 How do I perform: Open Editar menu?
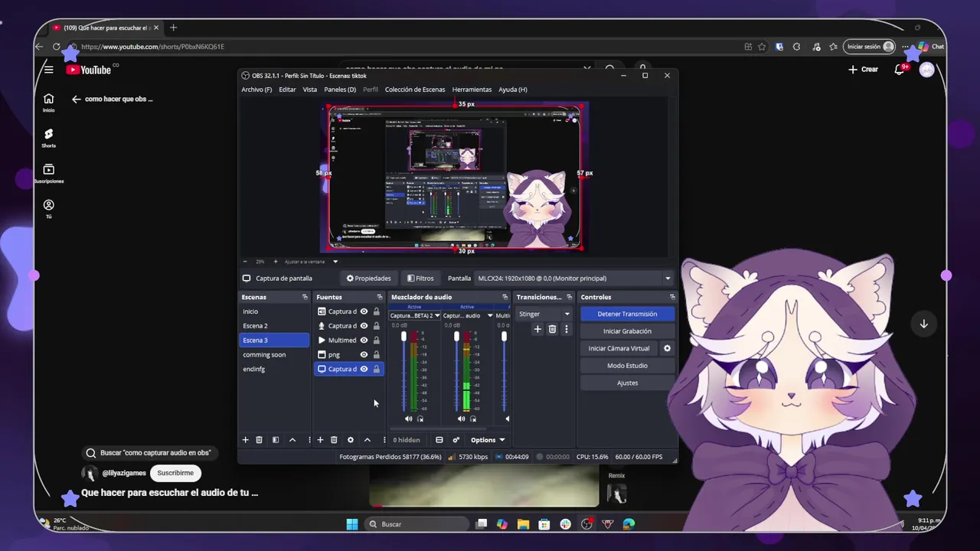pyautogui.click(x=287, y=90)
